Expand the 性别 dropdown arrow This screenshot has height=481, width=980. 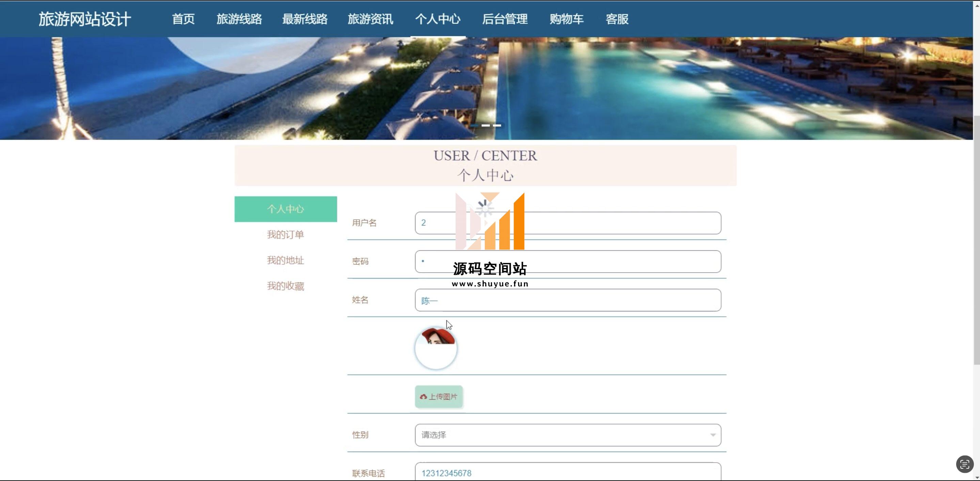713,435
